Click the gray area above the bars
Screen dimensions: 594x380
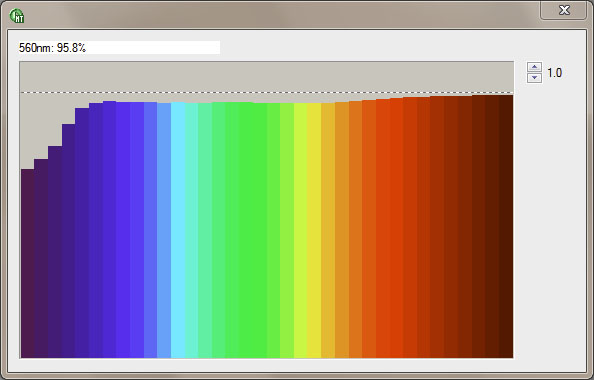(x=267, y=76)
